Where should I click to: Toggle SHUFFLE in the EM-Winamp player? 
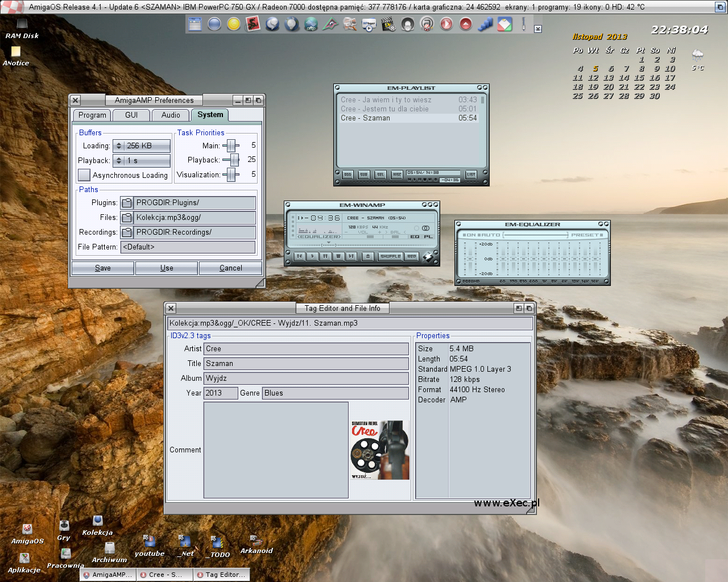click(391, 256)
